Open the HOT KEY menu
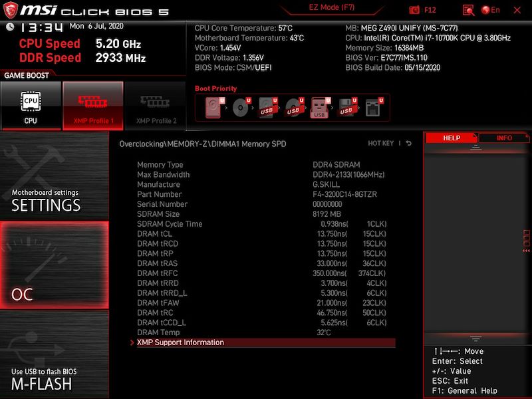 [x=380, y=143]
